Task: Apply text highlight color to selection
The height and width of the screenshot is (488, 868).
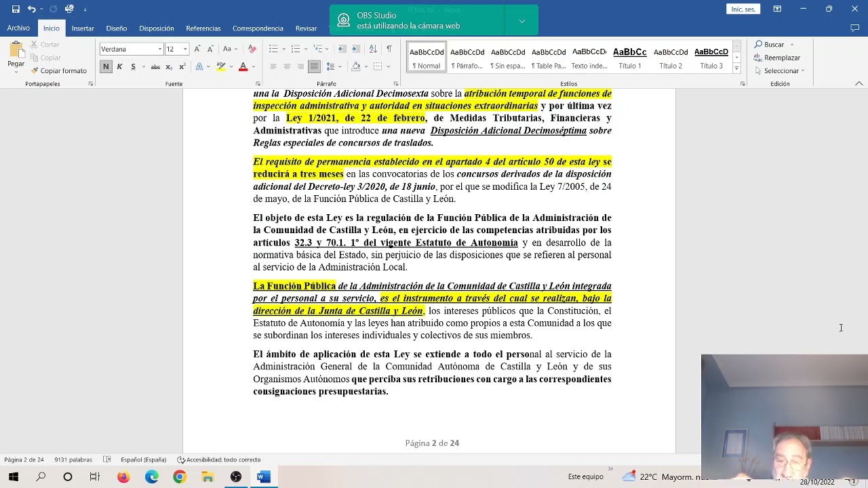Action: (x=220, y=65)
